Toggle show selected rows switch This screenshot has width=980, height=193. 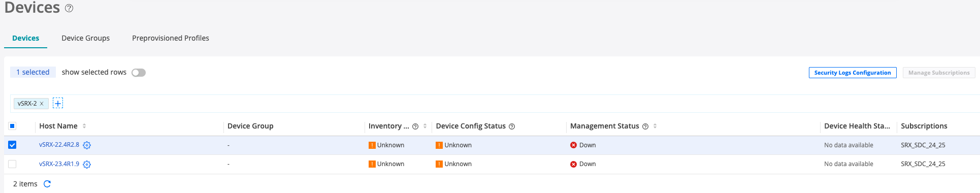click(139, 73)
